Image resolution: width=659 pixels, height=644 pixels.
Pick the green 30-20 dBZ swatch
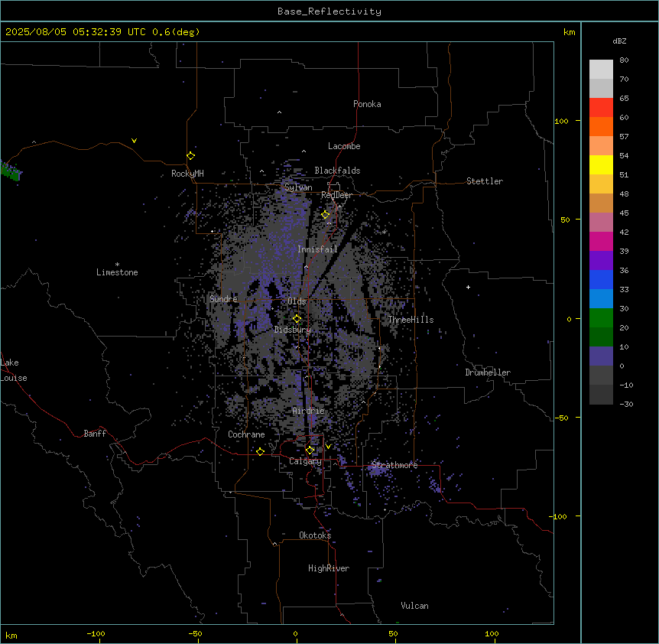click(601, 318)
